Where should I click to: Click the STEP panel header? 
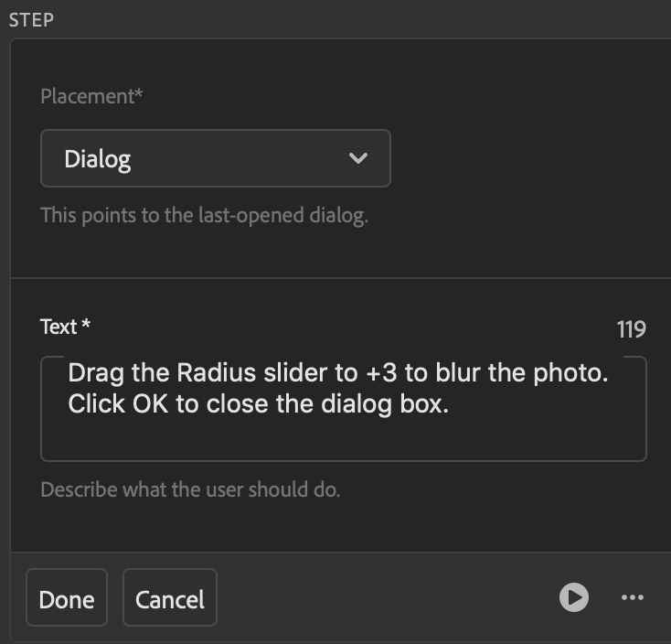tap(31, 19)
